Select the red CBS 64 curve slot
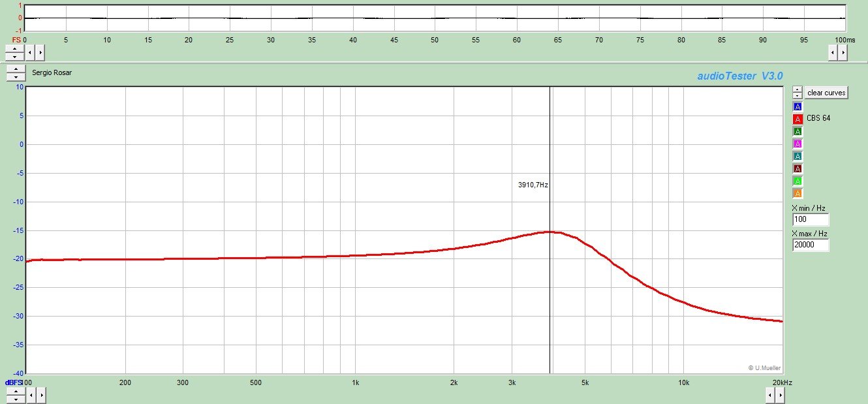Viewport: 868px width, 404px height. click(798, 119)
